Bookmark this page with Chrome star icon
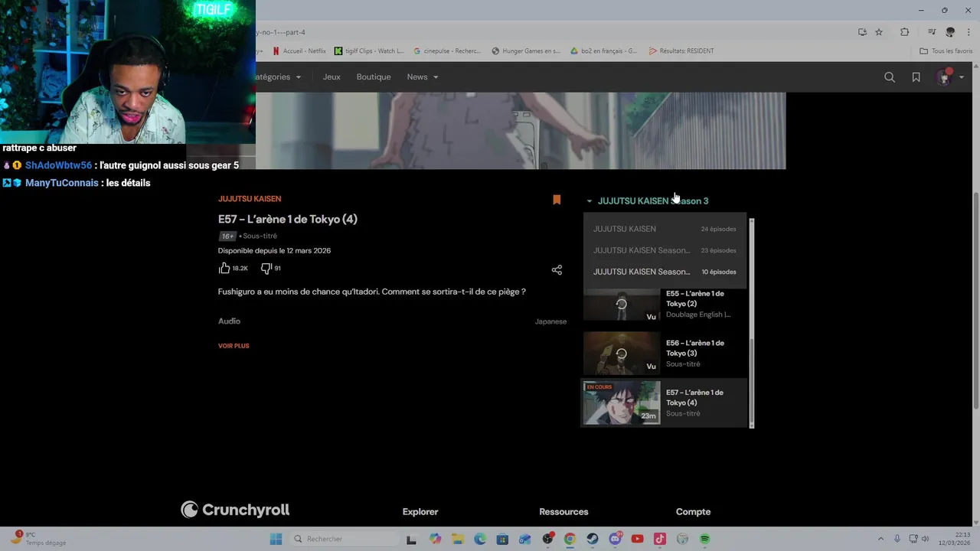 click(x=879, y=32)
